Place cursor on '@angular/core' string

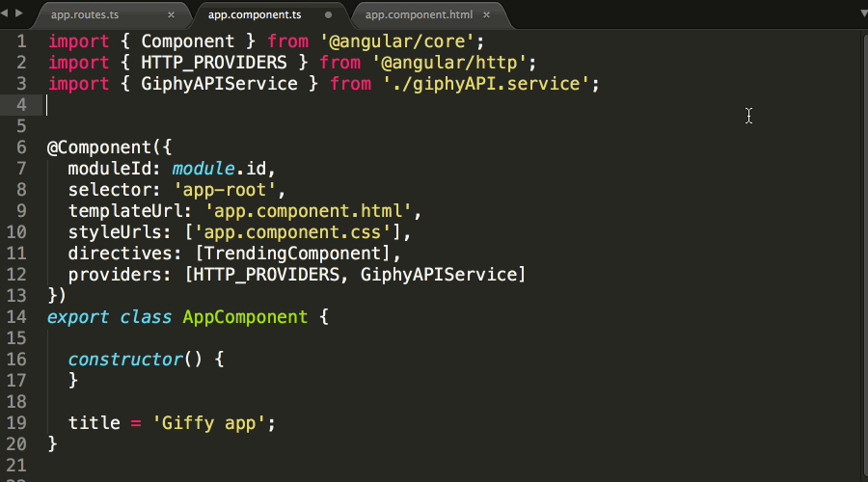(x=397, y=41)
